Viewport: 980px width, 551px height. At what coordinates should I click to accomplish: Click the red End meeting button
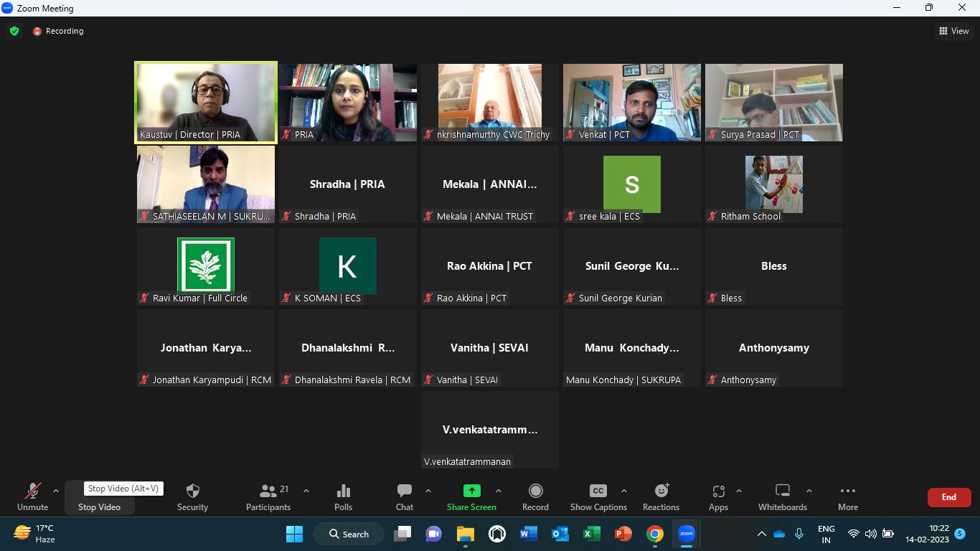[948, 497]
